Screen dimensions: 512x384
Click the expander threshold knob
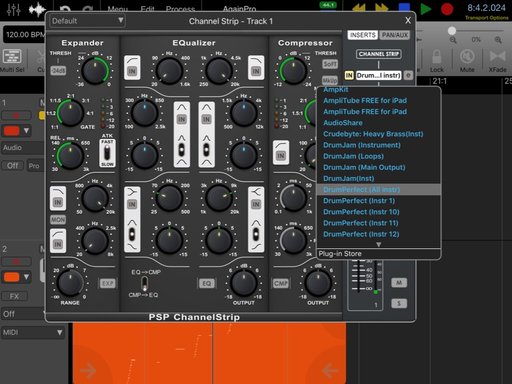click(x=95, y=71)
